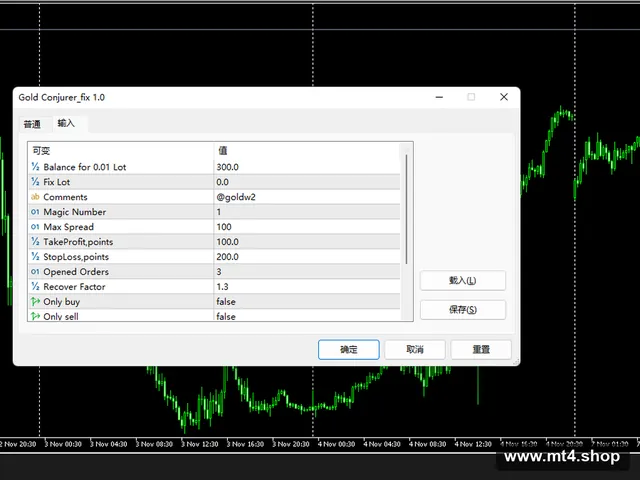Viewport: 640px width, 480px height.
Task: Select the 输入 tab
Action: point(66,123)
